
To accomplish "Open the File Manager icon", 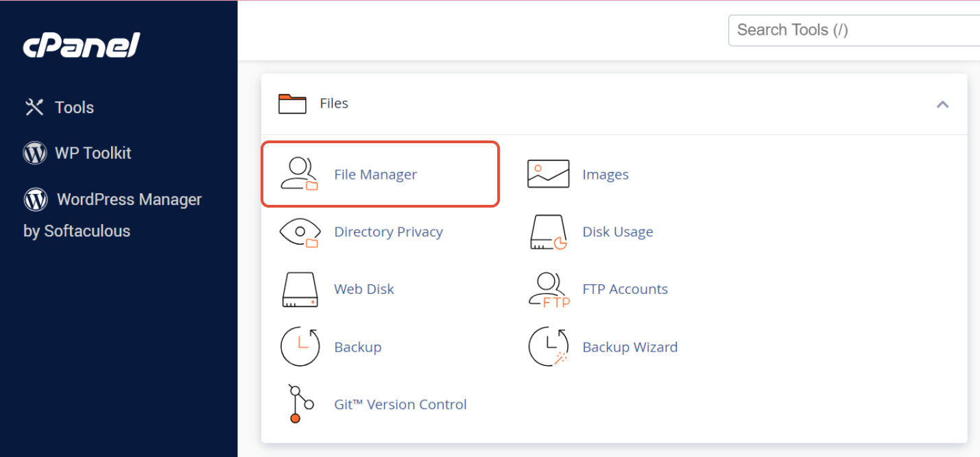I will [300, 174].
